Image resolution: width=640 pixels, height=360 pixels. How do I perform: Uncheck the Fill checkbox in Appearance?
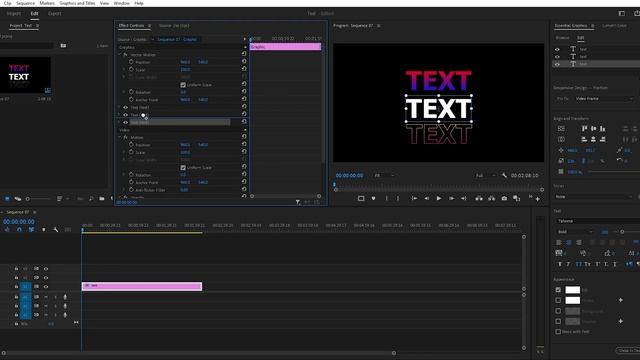click(558, 290)
